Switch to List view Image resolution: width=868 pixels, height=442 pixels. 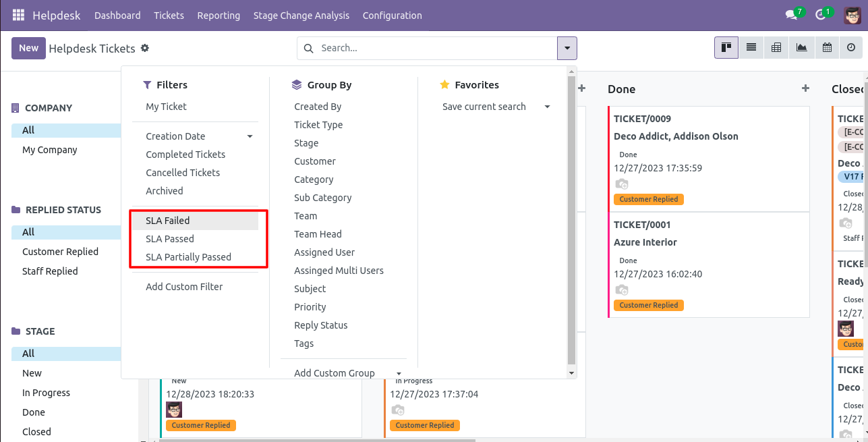click(x=751, y=48)
